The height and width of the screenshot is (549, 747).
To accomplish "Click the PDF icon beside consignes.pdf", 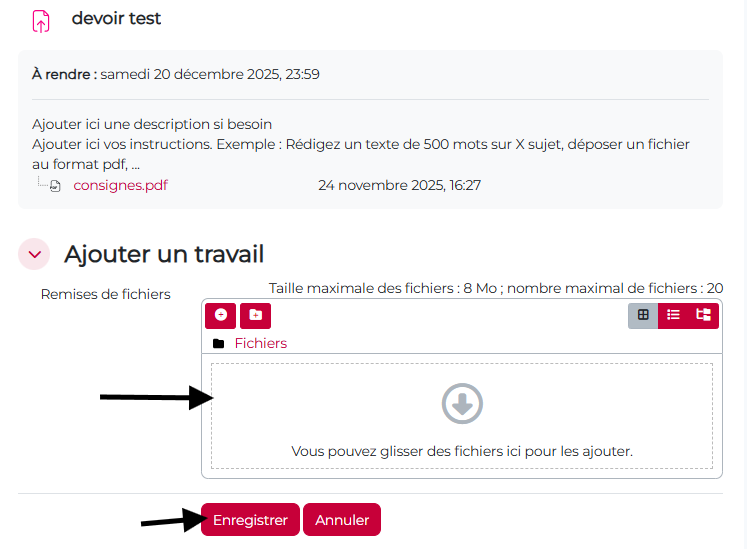I will [56, 186].
